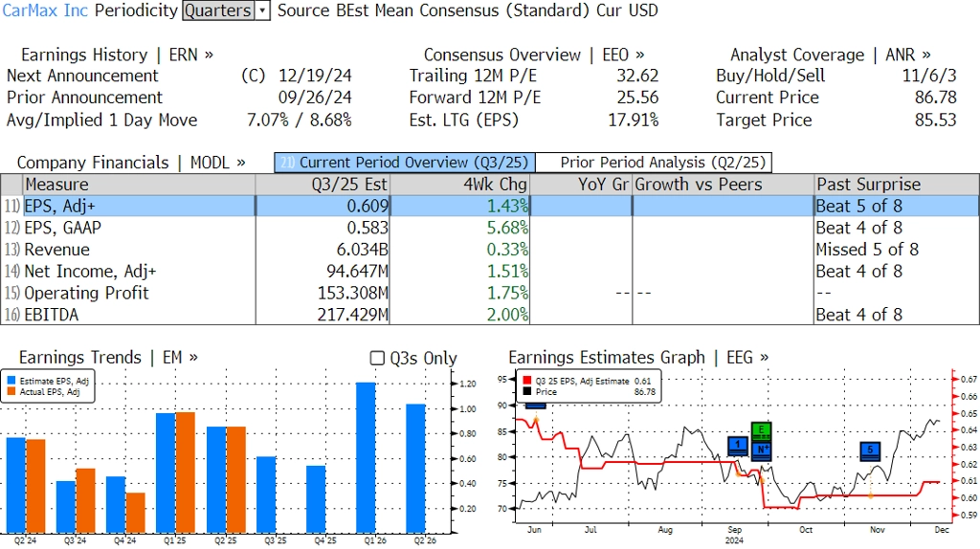Select the Operating Profit row
This screenshot has height=549, width=980.
[490, 293]
